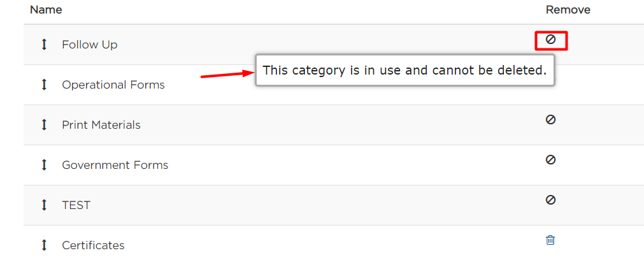Screen dimensions: 644x267
Task: Select the Follow Up category name
Action: tap(90, 45)
